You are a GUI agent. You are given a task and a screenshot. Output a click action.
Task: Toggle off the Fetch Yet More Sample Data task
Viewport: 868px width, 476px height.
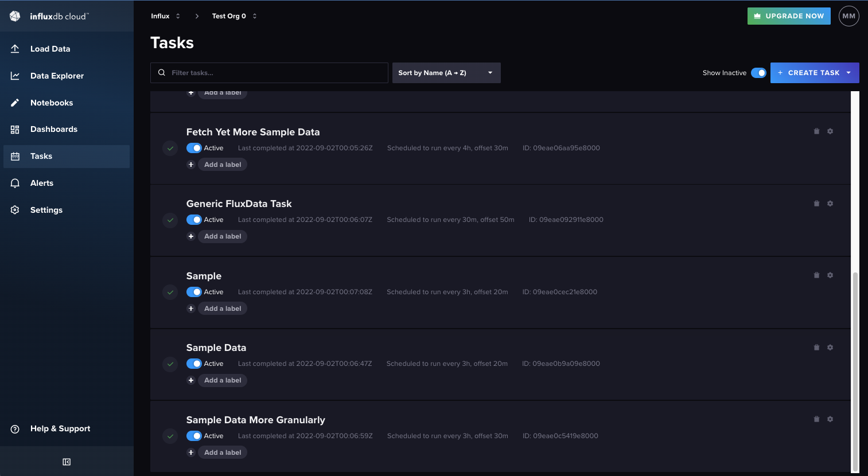[x=195, y=148]
